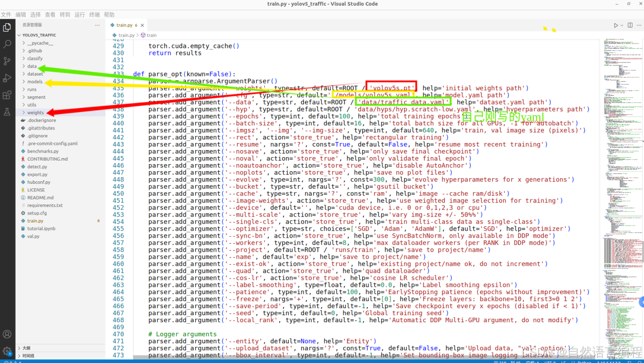Open the .dockerignore file
644x363 pixels.
pyautogui.click(x=60, y=120)
